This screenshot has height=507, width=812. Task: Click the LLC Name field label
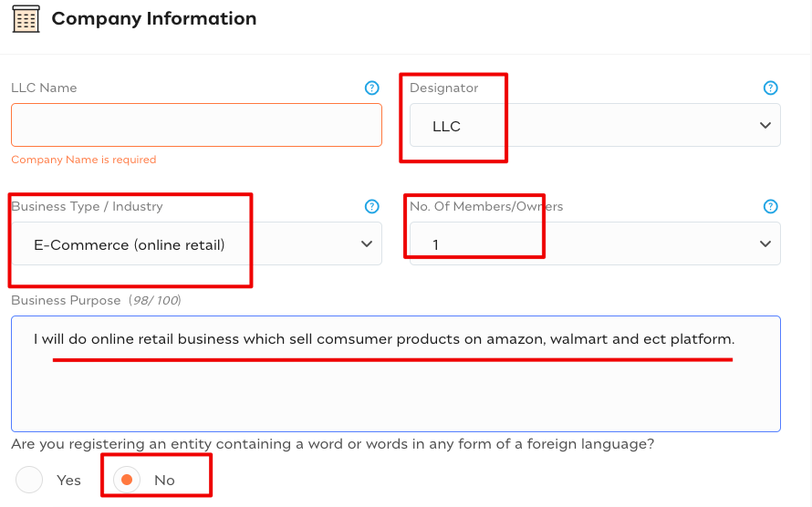(x=44, y=88)
